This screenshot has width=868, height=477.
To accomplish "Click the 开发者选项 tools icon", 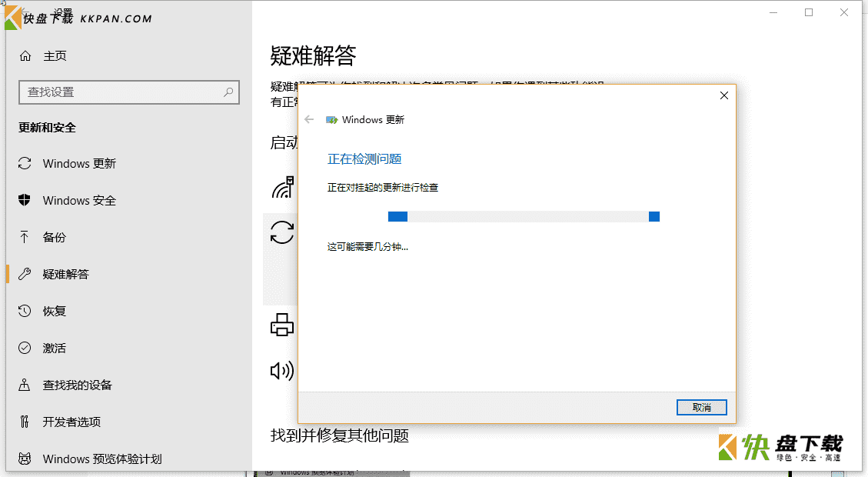I will coord(25,422).
